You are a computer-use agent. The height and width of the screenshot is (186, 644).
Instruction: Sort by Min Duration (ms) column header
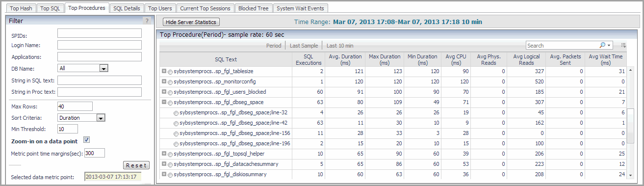pos(422,59)
